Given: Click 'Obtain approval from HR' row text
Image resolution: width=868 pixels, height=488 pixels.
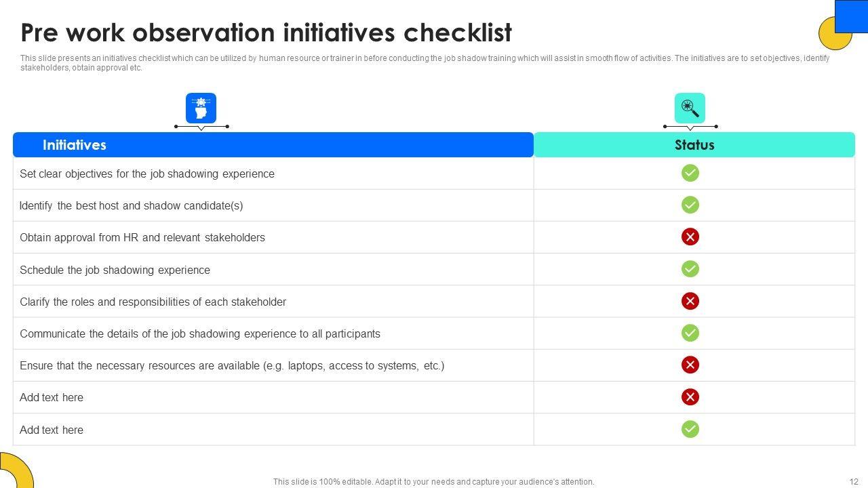Looking at the screenshot, I should 142,238.
